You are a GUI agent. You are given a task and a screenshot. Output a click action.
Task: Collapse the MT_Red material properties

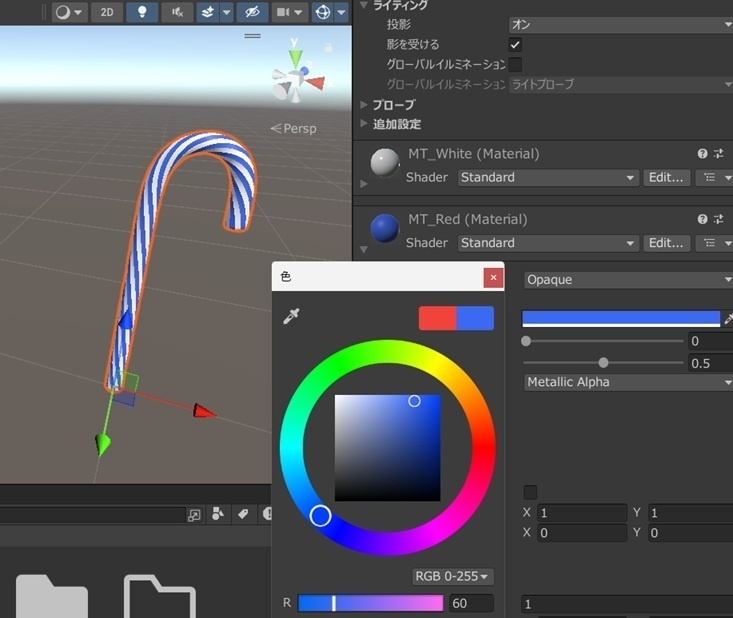coord(364,250)
